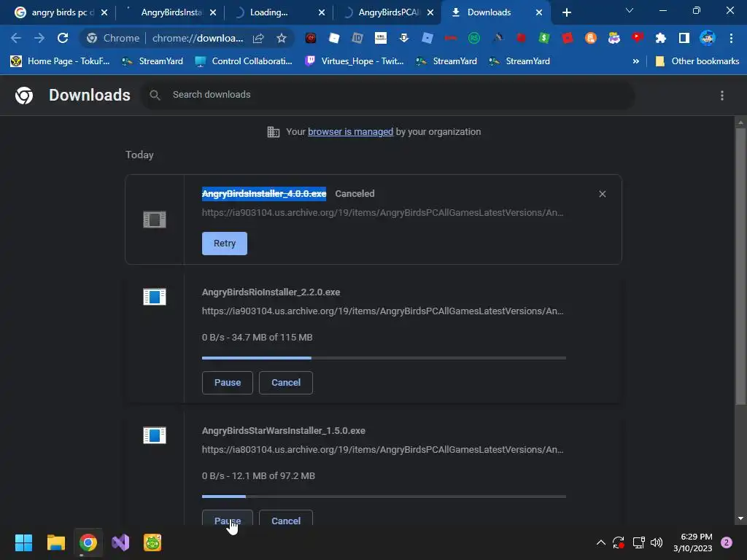This screenshot has height=560, width=747.
Task: Click the green dollar sign extension icon
Action: click(544, 38)
